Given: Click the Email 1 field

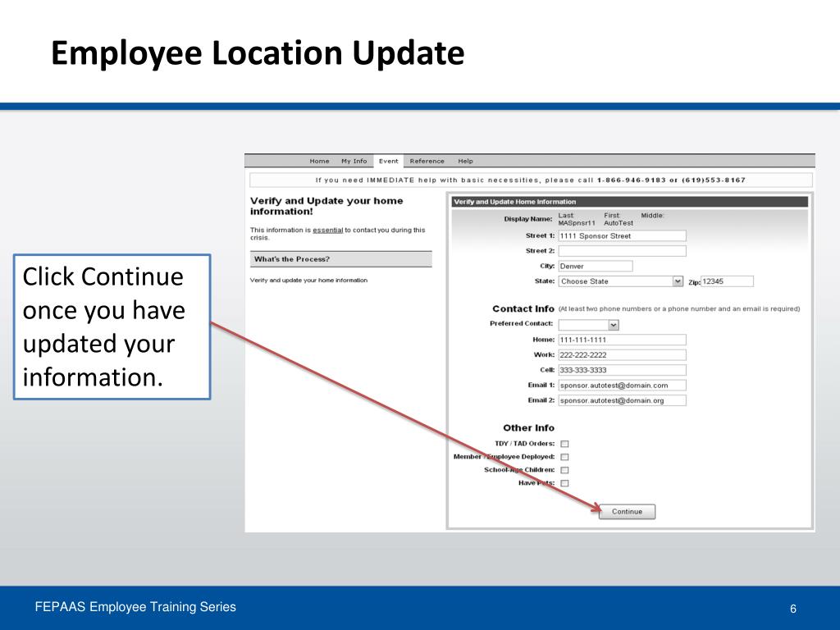Looking at the screenshot, I should [622, 386].
